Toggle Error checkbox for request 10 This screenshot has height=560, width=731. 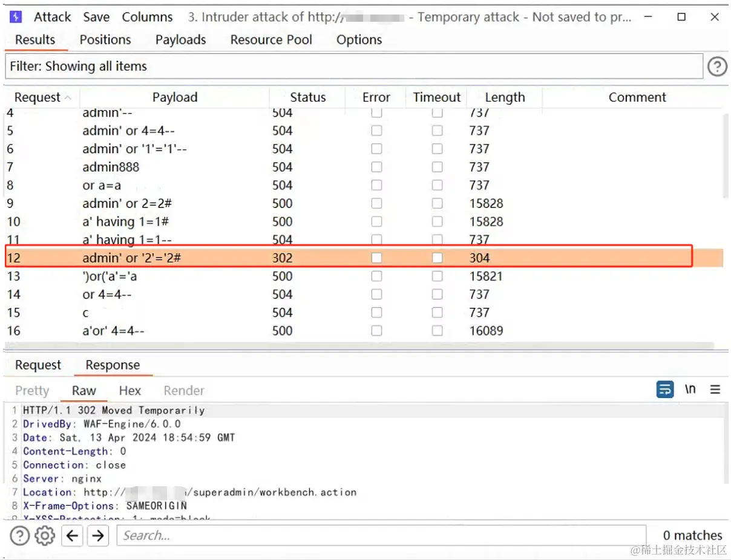(x=376, y=221)
